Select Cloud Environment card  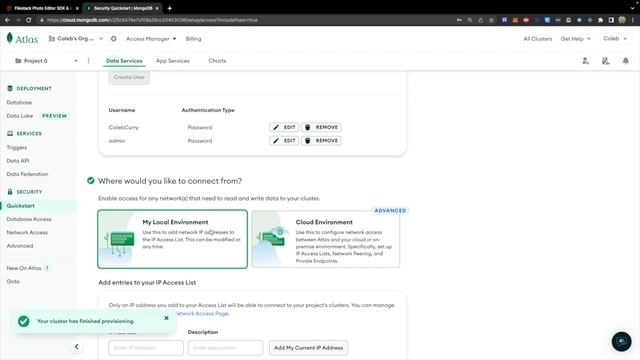click(x=326, y=239)
